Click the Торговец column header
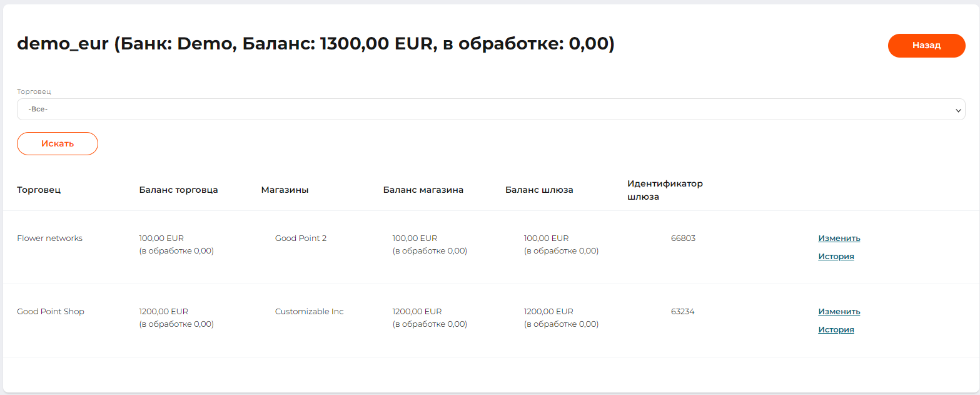The image size is (980, 395). 39,190
